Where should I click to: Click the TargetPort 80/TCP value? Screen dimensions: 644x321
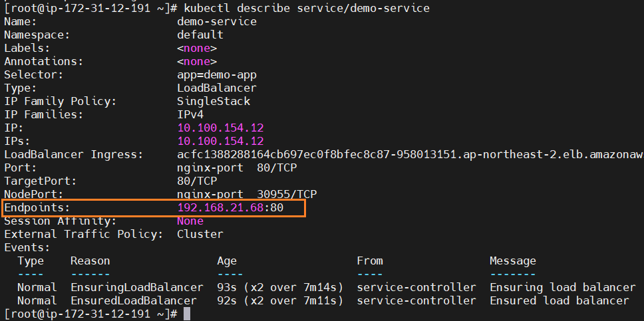[197, 181]
